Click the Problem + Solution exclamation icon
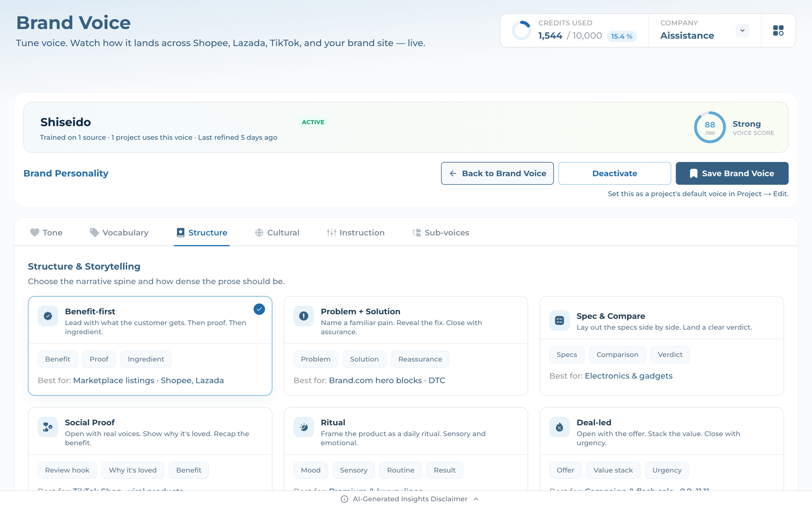 tap(304, 316)
